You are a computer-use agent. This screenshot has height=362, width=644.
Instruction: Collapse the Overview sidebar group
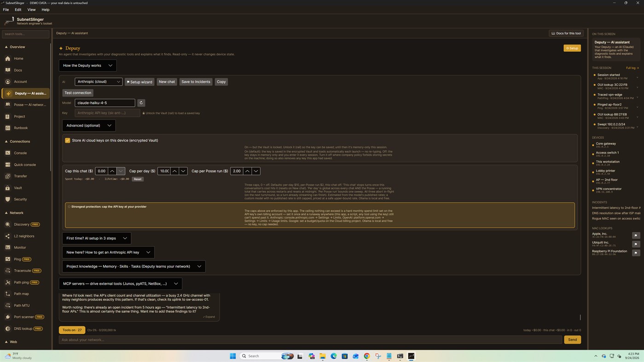25,47
